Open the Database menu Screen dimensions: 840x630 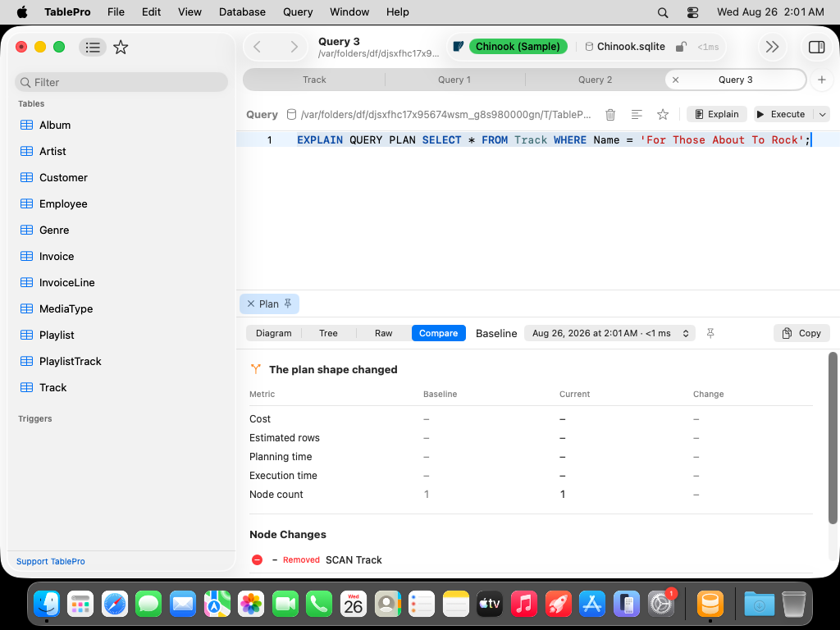click(242, 11)
